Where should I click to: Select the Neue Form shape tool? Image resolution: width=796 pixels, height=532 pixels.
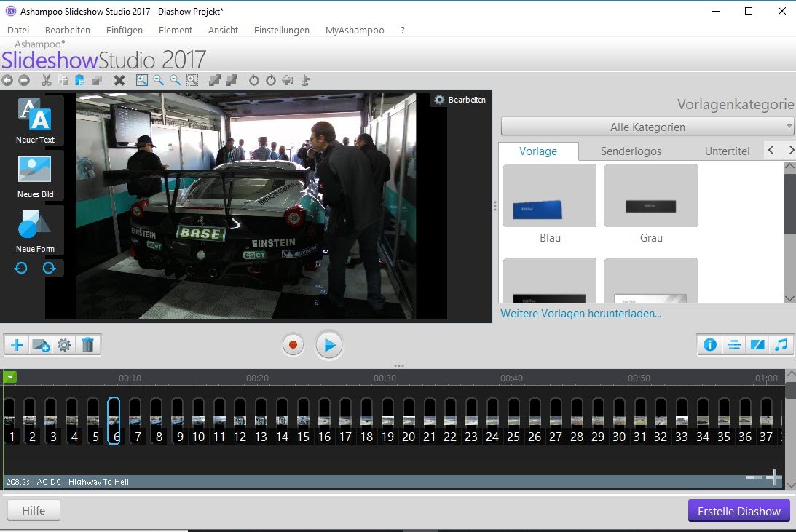pos(35,224)
